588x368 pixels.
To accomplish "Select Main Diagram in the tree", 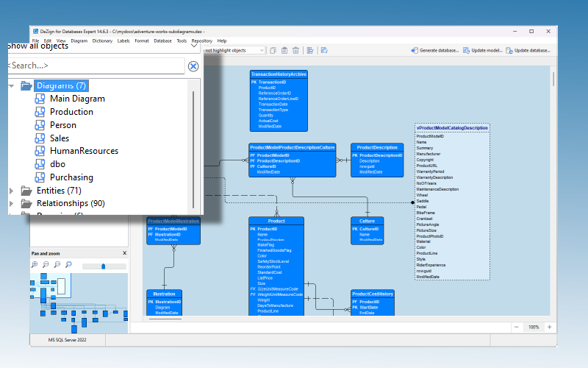I will click(77, 99).
